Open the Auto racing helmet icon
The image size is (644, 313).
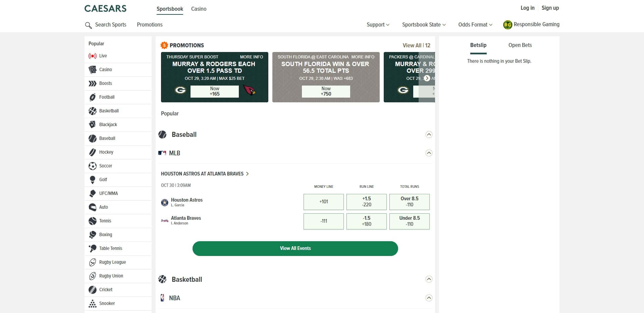click(x=92, y=207)
